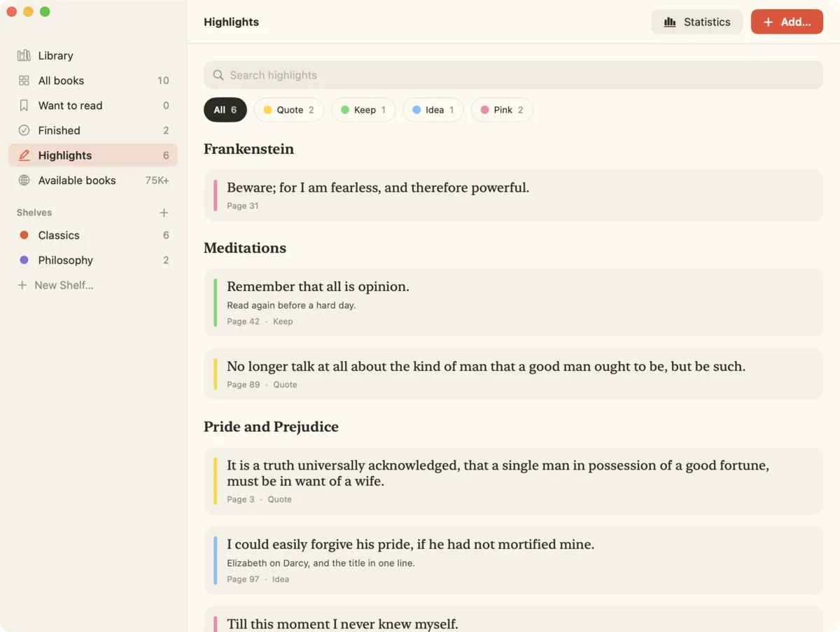
Task: Click the 75K+ count for Available books
Action: coord(157,181)
